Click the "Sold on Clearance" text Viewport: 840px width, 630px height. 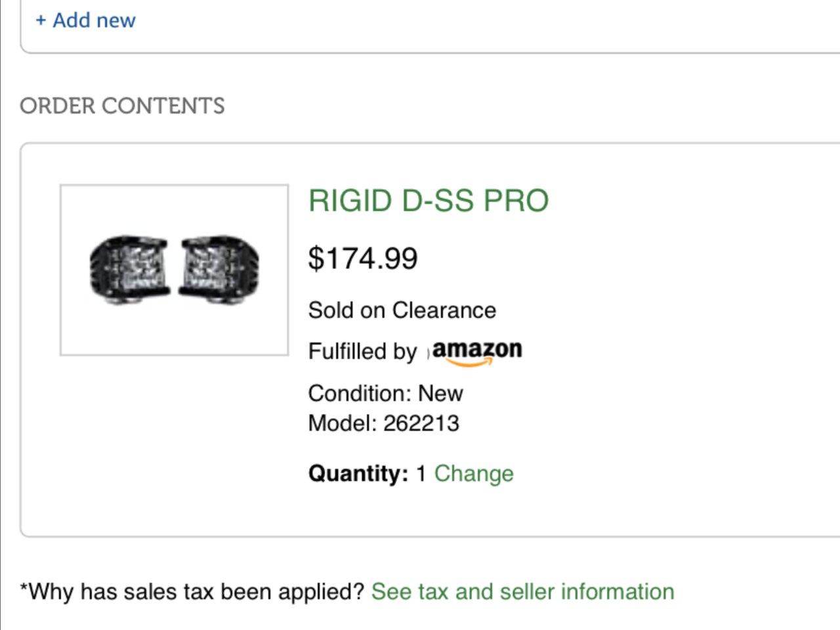pos(402,310)
